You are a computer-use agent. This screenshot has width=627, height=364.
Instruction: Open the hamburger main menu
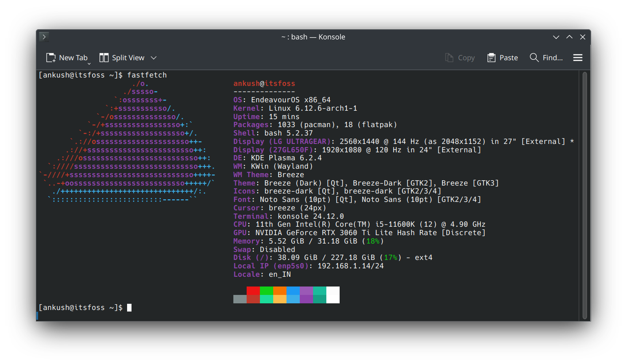click(577, 58)
